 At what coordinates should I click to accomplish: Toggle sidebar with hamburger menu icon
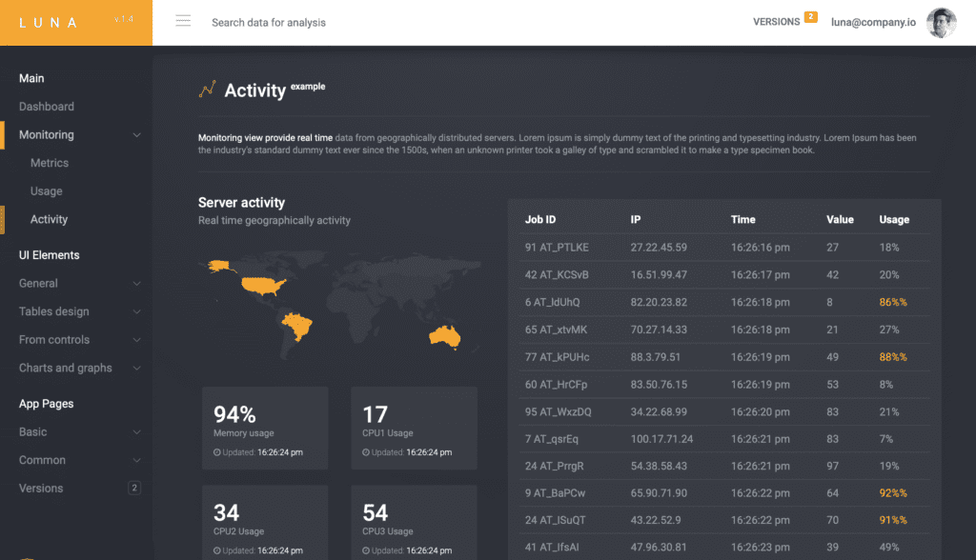pos(183,21)
